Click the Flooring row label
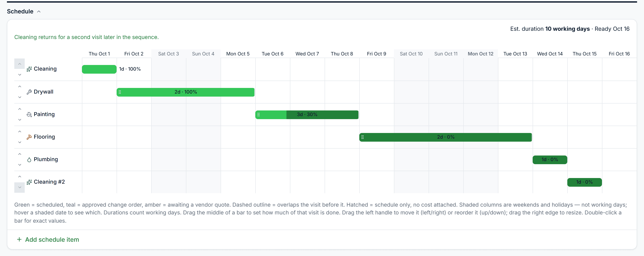 (44, 137)
